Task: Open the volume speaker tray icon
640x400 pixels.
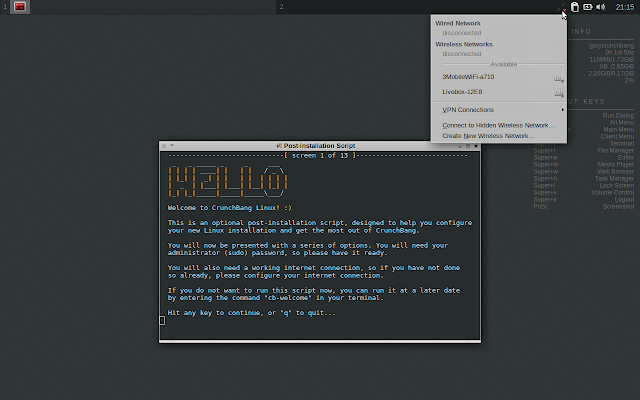Action: click(x=600, y=7)
